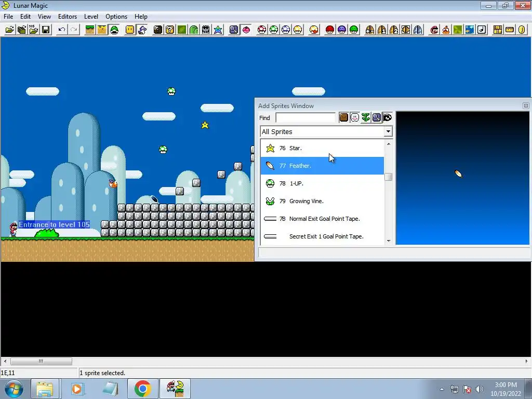Save level with the floppy disk icon
This screenshot has width=532, height=399.
point(46,30)
